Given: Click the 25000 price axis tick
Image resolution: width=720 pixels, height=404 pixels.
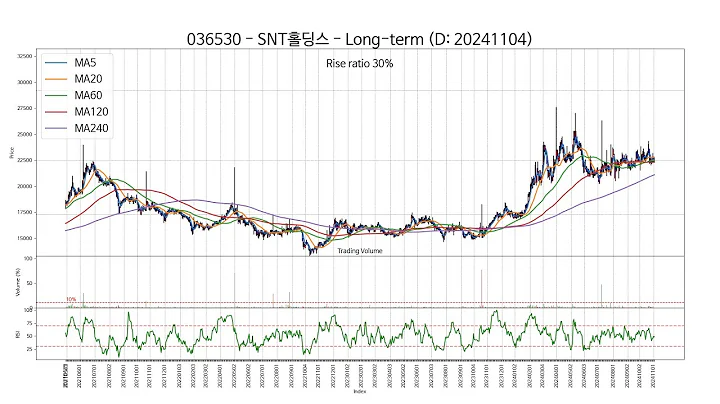Looking at the screenshot, I should click(25, 135).
